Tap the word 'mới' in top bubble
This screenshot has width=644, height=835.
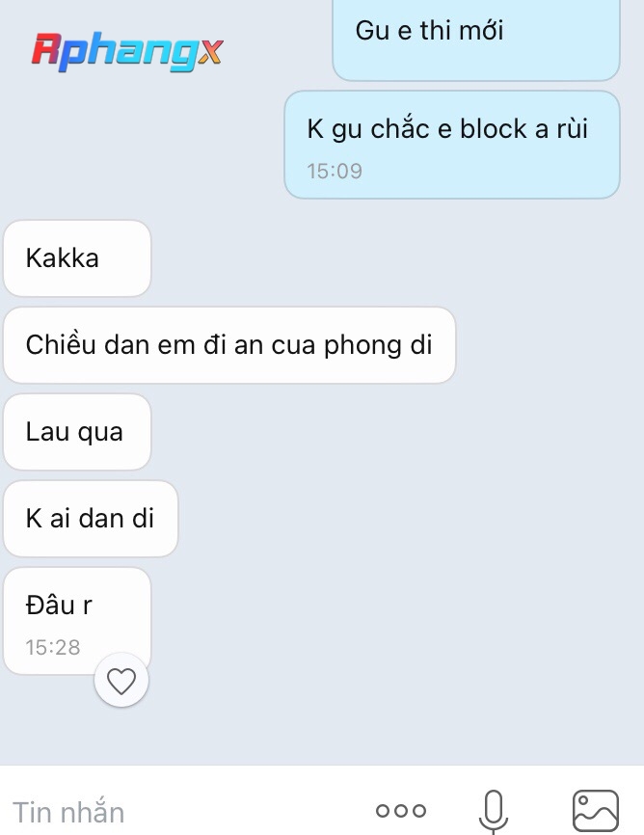481,30
